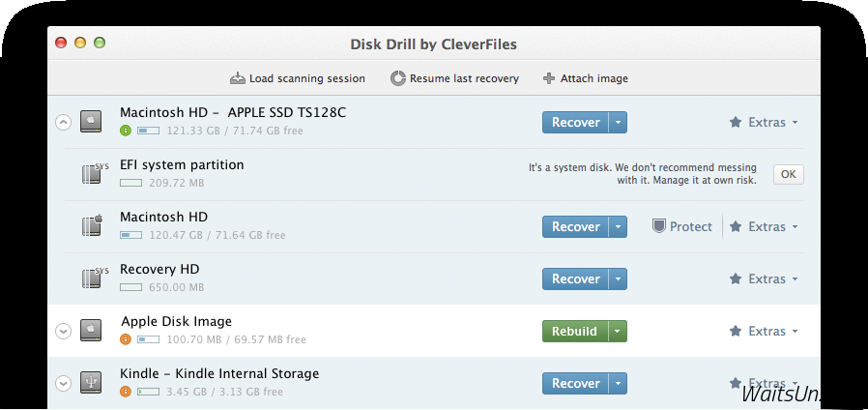Click the shield Protect button for Macintosh HD
Image resolution: width=868 pixels, height=410 pixels.
click(x=682, y=226)
